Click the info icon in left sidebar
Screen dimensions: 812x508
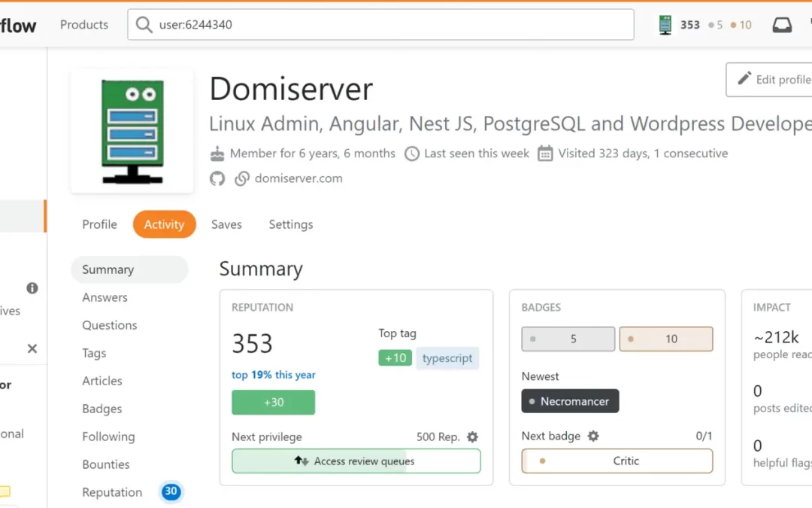click(x=32, y=287)
